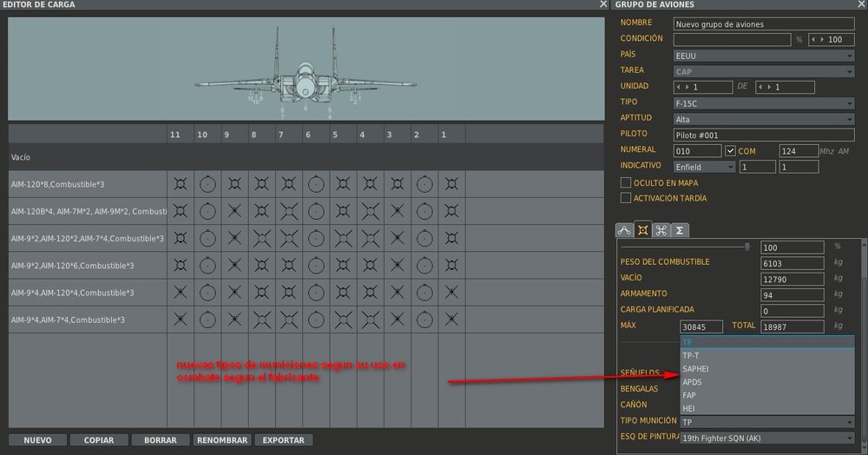Open the ESQ DE PINTURA livery dropdown
The image size is (868, 455).
click(767, 438)
